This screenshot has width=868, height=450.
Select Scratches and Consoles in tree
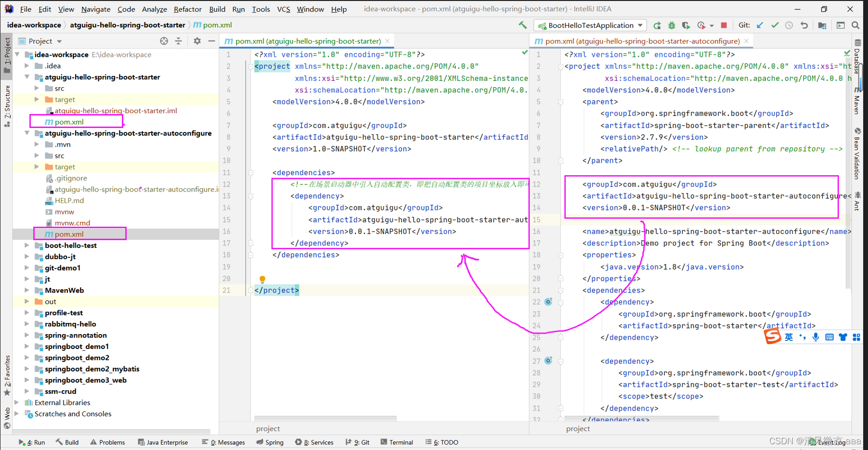(73, 414)
